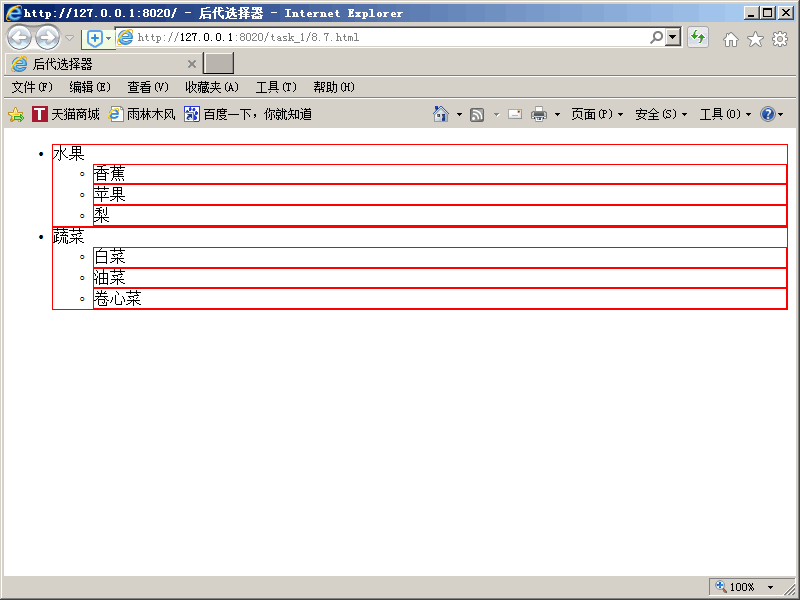Open the 帮助(H) menu
This screenshot has height=600, width=800.
[x=334, y=87]
